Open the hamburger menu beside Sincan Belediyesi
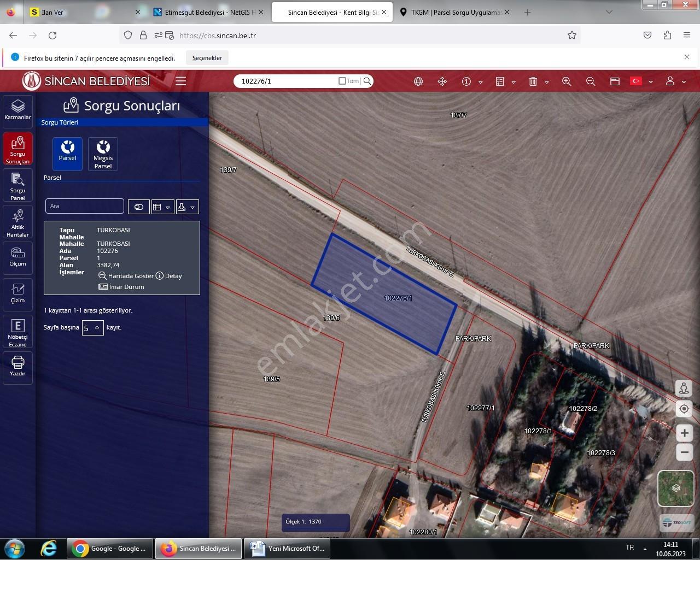This screenshot has width=700, height=612. (x=181, y=81)
